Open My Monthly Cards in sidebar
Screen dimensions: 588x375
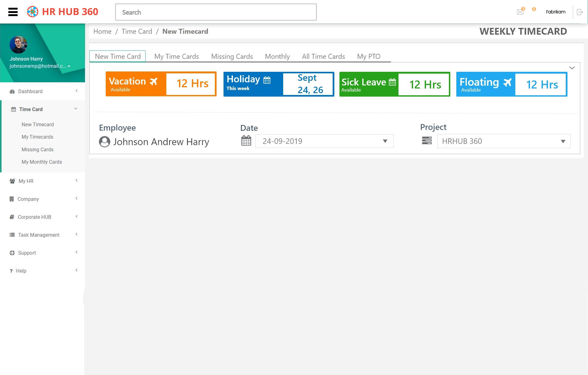click(x=42, y=162)
